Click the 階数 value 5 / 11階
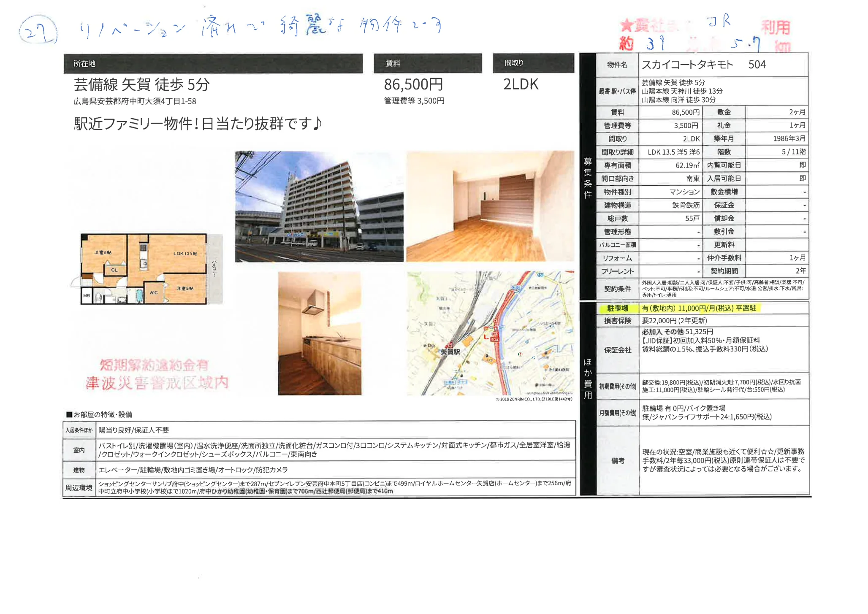Viewport: 868px width, 614px height. tap(793, 151)
